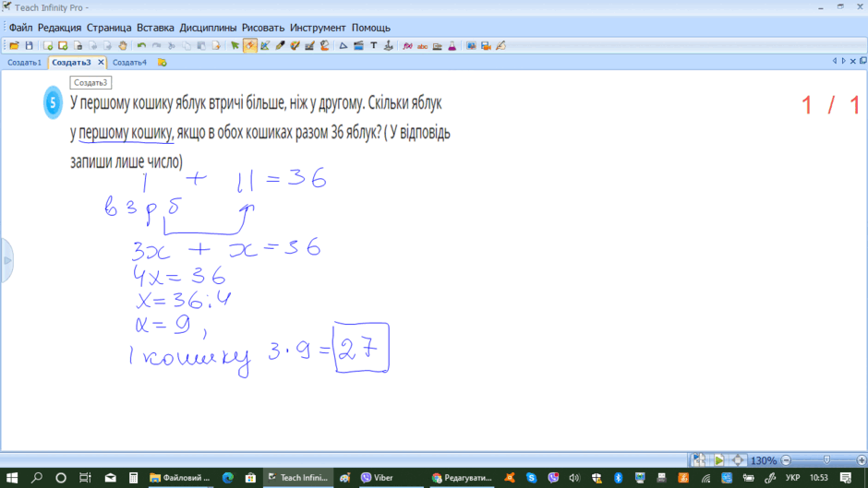Open the chemistry flask tool

pyautogui.click(x=452, y=46)
